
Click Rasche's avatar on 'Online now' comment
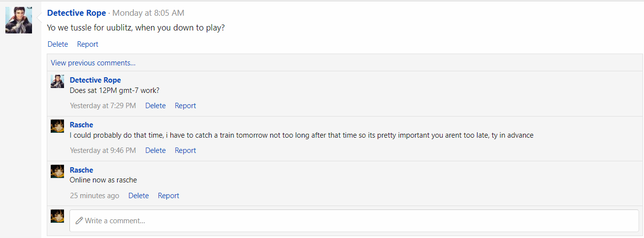[x=57, y=172]
